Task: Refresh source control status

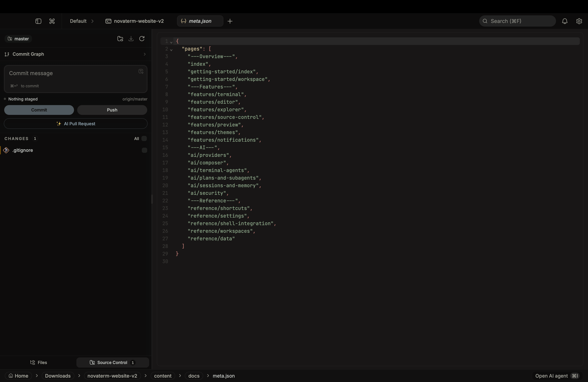Action: [x=142, y=39]
